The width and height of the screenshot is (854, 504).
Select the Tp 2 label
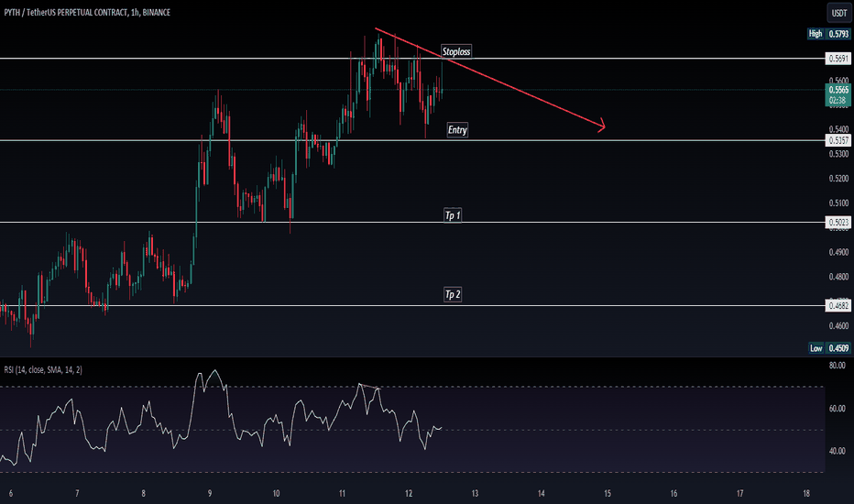click(x=453, y=295)
